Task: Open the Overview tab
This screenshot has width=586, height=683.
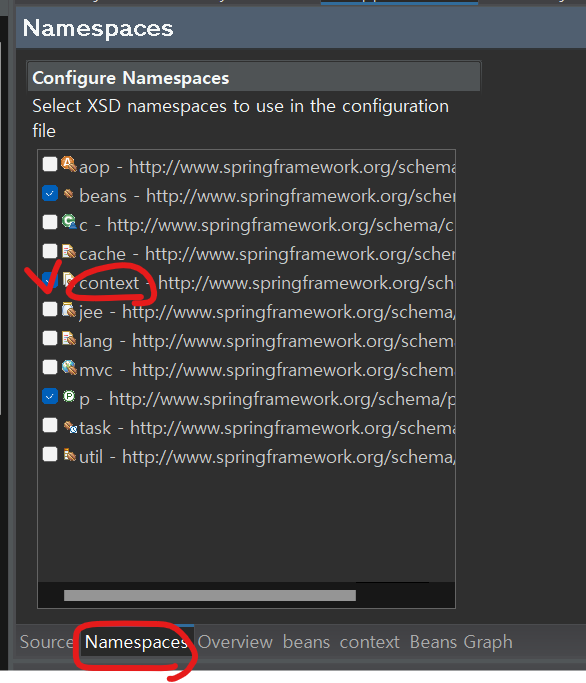Action: [x=235, y=642]
